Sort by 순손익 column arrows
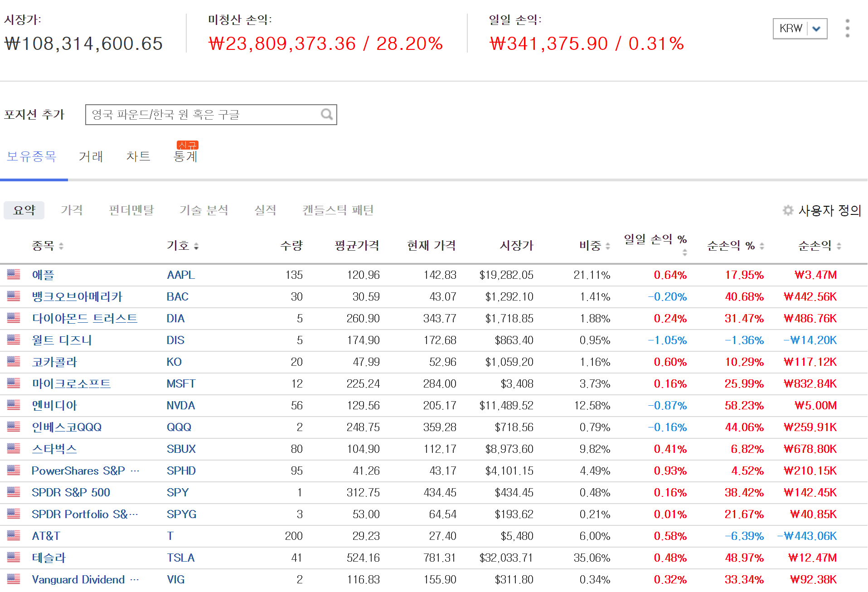Viewport: 868px width, 592px height. click(x=839, y=246)
